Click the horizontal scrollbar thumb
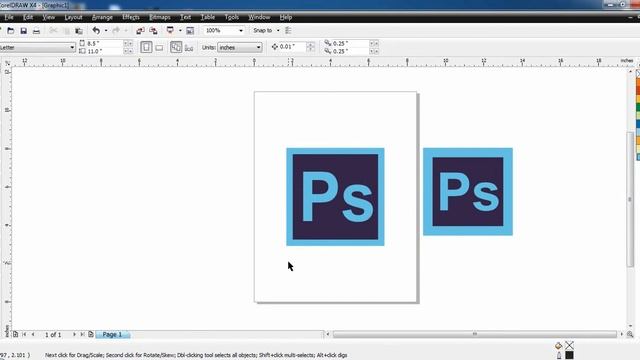 (475, 334)
